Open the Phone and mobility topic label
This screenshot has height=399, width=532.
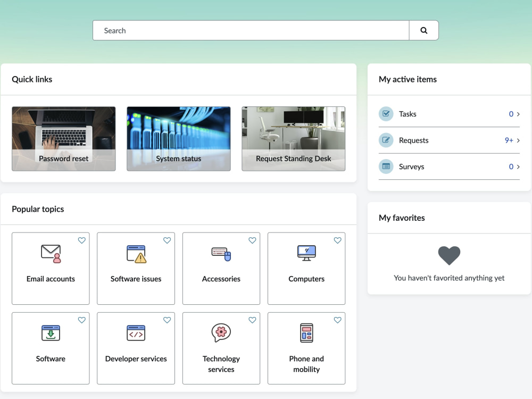tap(306, 364)
